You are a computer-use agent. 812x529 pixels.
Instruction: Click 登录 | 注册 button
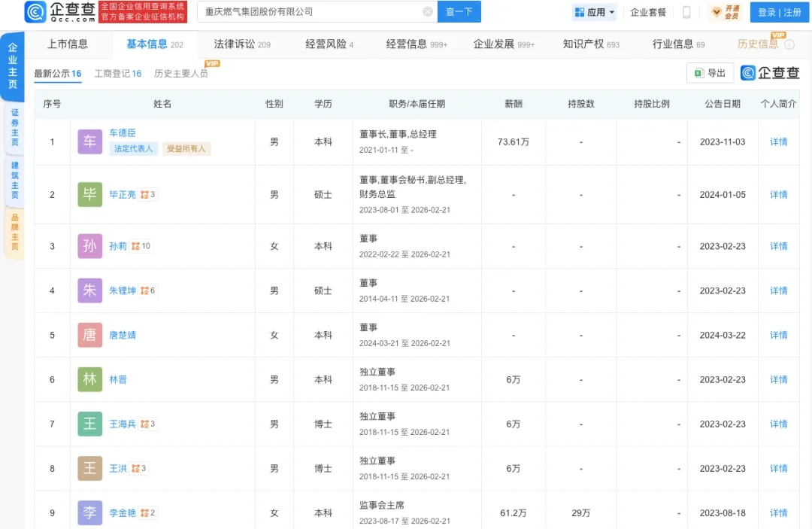click(780, 12)
